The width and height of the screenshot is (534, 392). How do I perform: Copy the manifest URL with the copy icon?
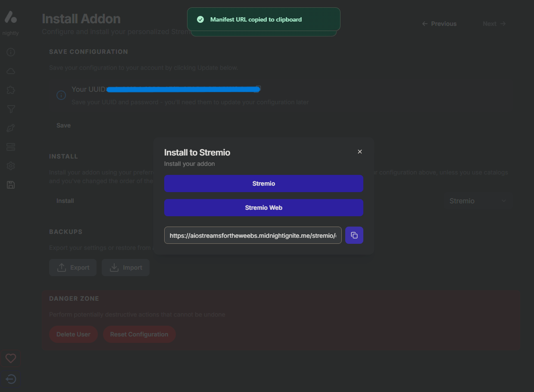[354, 235]
